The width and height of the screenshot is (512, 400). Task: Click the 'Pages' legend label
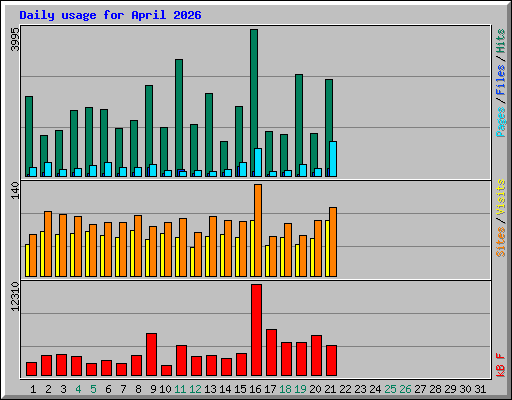click(x=501, y=122)
